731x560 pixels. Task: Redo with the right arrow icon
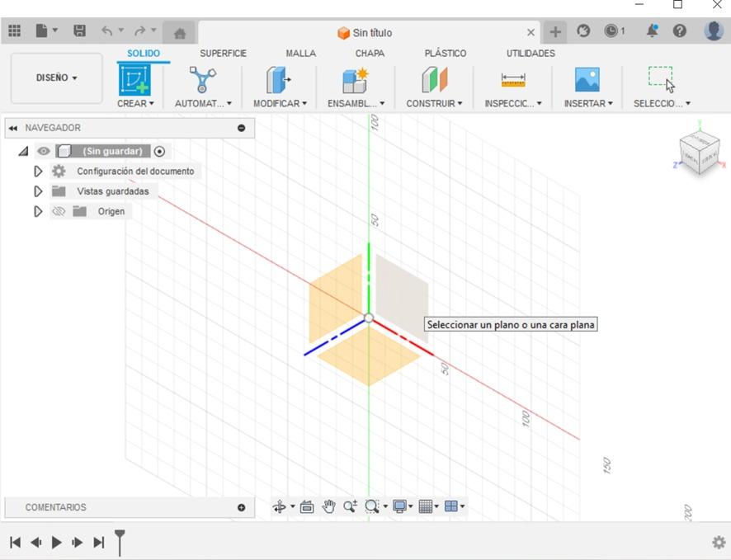coord(139,31)
